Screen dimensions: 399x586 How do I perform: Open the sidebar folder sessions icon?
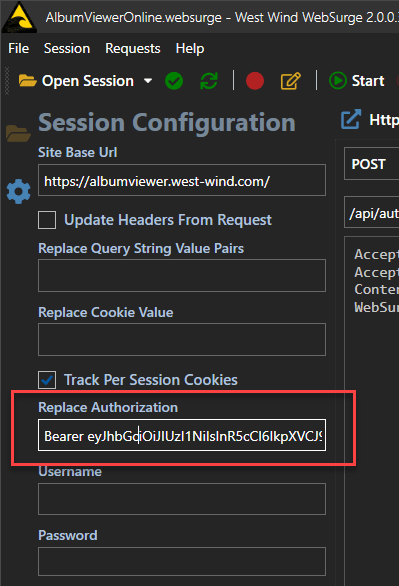[18, 133]
